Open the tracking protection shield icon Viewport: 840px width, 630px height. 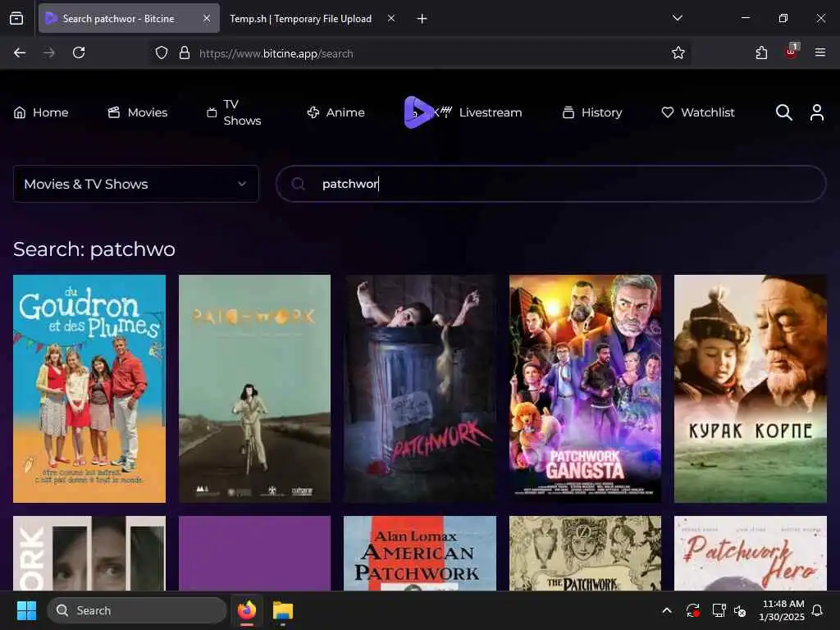162,52
